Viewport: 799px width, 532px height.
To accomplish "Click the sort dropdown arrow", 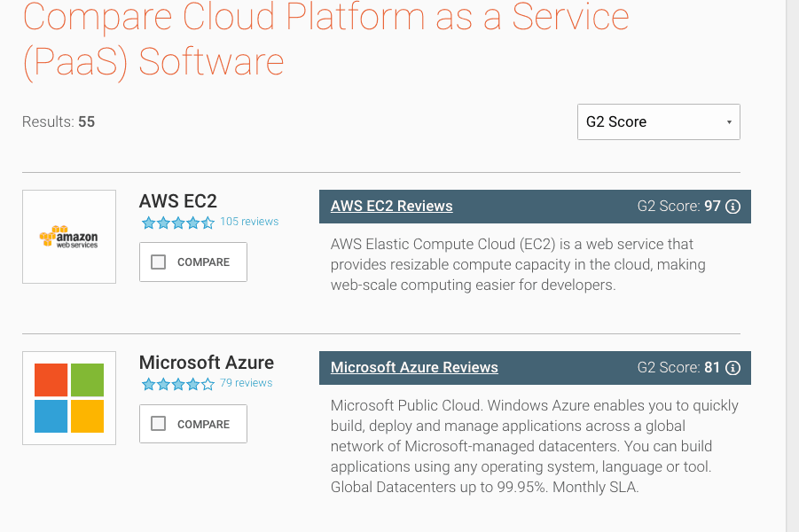I will 729,122.
